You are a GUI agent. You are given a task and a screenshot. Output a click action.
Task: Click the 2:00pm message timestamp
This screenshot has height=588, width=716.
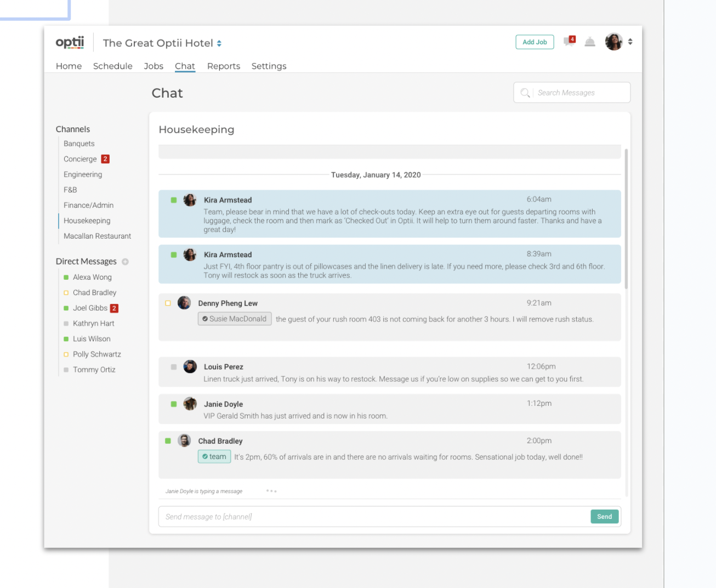[x=539, y=440]
